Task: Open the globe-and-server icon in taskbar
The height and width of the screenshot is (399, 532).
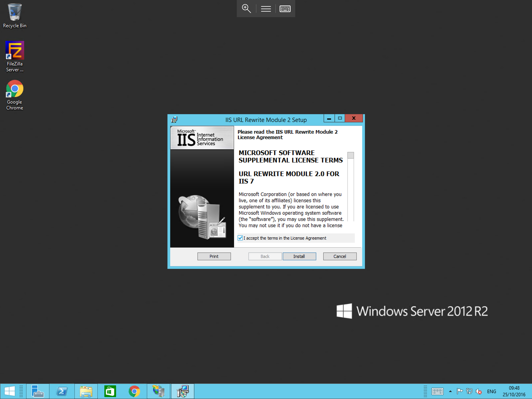Action: 159,391
